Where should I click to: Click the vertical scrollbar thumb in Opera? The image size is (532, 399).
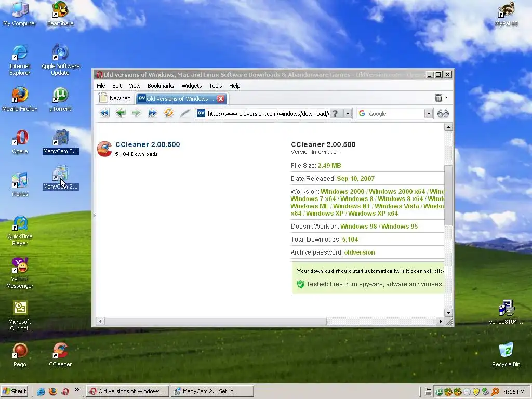448,195
